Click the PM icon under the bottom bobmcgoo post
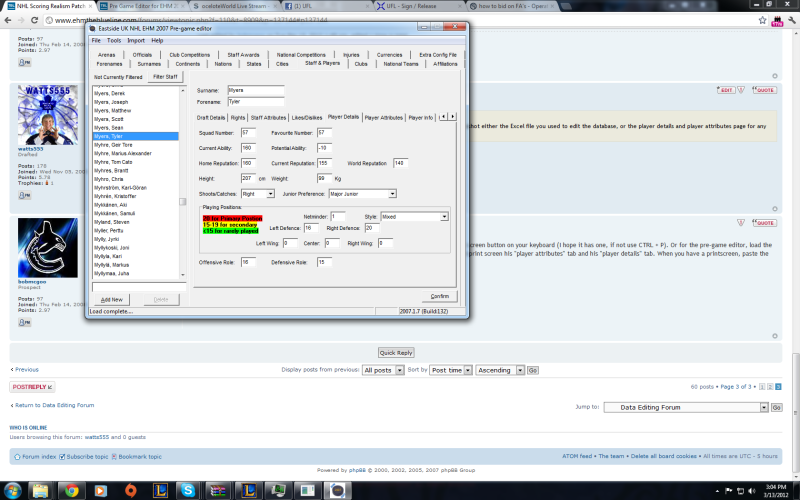The height and width of the screenshot is (500, 800). 24,322
